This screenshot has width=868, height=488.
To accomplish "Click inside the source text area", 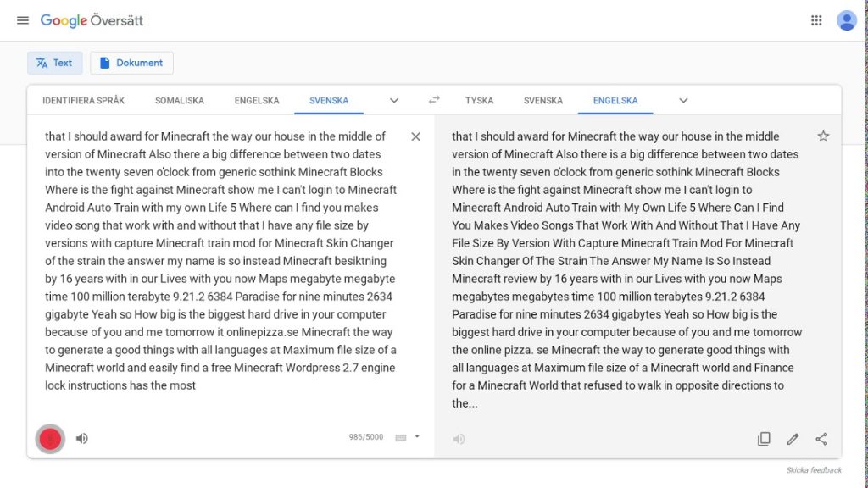I will click(221, 261).
